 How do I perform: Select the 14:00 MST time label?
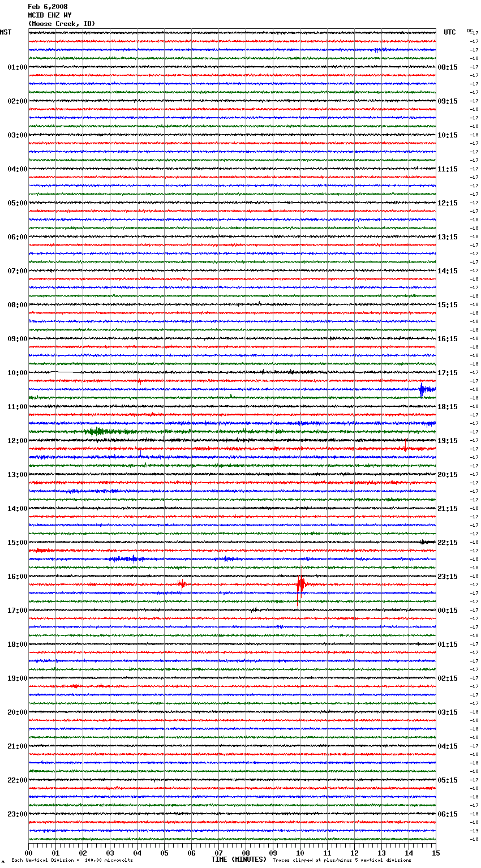click(18, 509)
